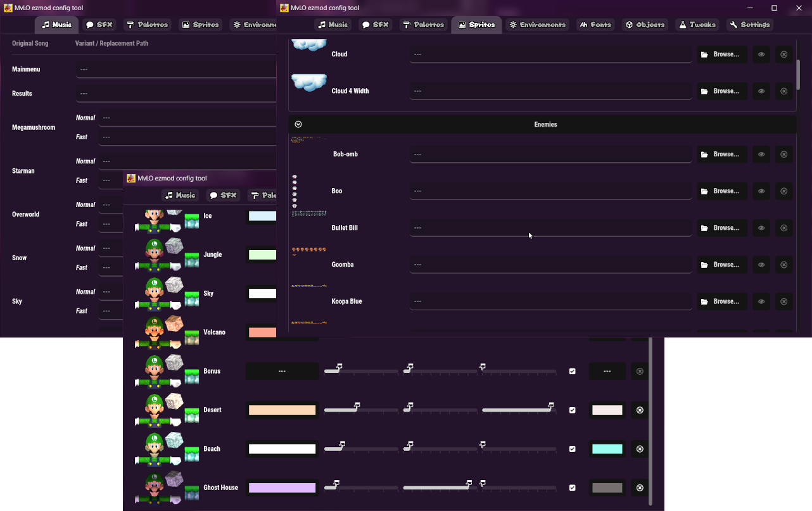Click the Boo replacement path field
Viewport: 812px width, 511px height.
(x=550, y=191)
